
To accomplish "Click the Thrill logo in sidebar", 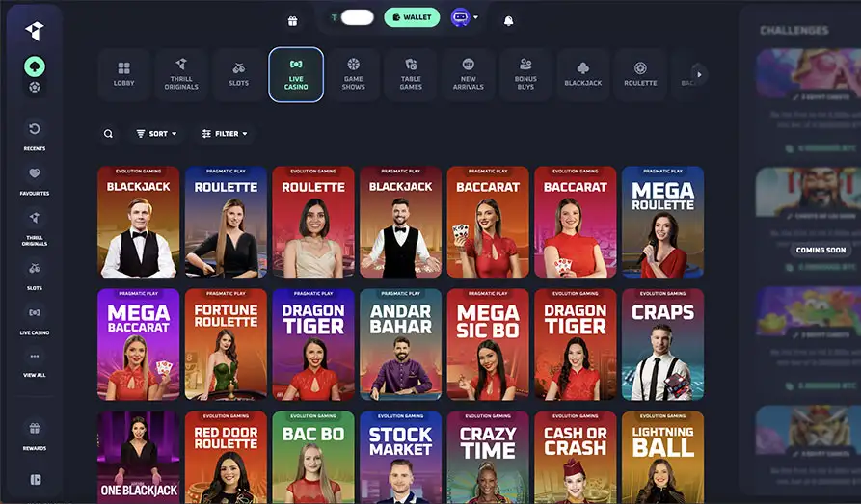I will pyautogui.click(x=34, y=31).
